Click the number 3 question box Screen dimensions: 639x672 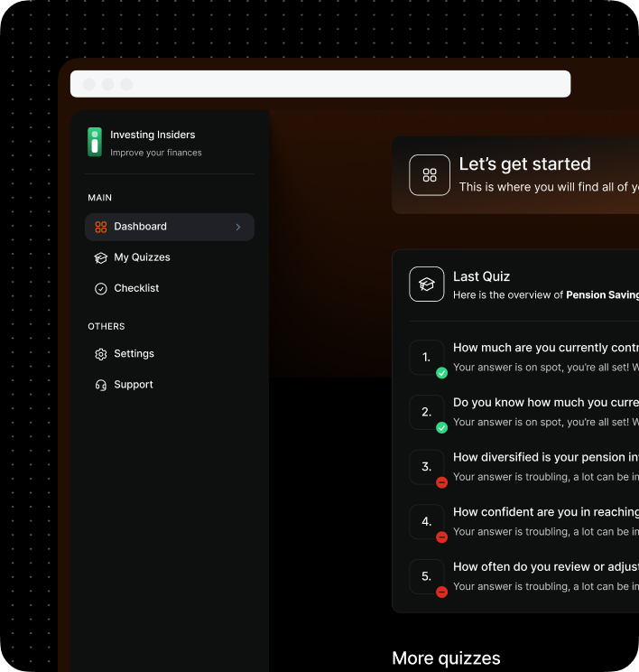point(427,467)
